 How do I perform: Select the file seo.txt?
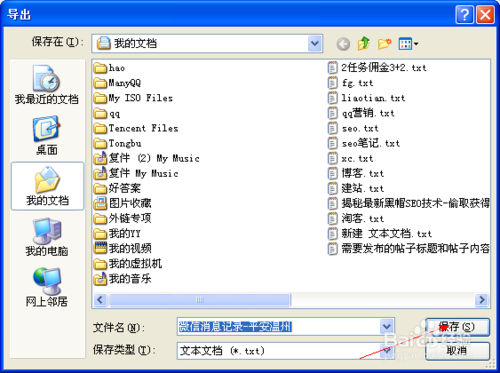coord(353,128)
